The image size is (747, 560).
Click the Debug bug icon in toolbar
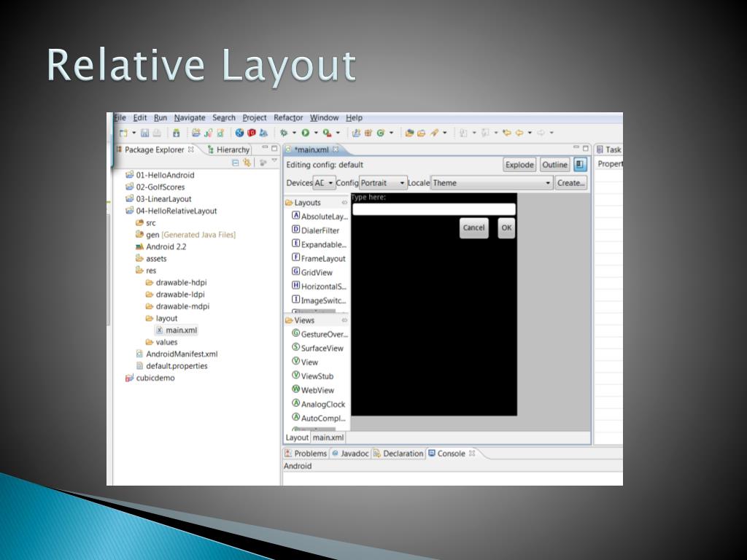click(x=284, y=133)
